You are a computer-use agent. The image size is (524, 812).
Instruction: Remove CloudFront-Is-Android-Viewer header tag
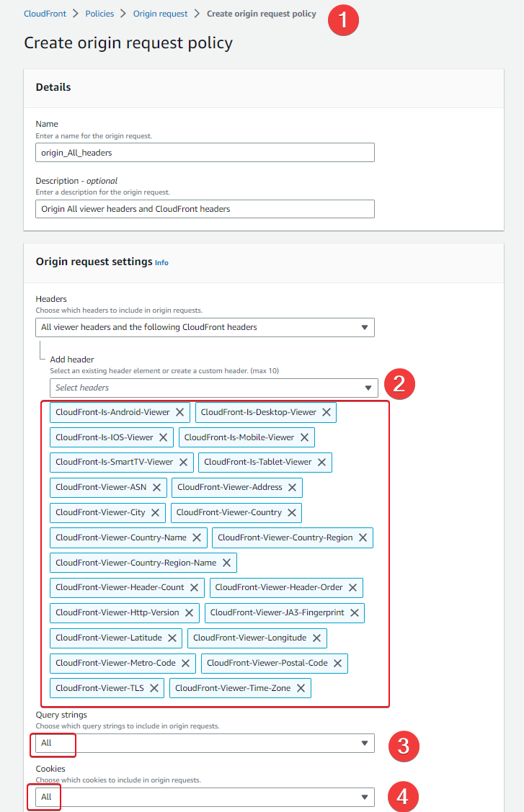[x=180, y=412]
